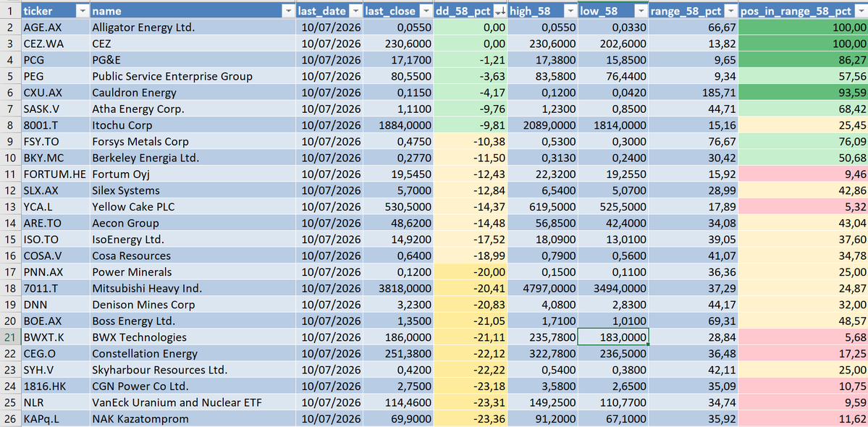Select the NAK Kazatomprom name cell
Viewport: 868px width, 427px height.
click(193, 419)
